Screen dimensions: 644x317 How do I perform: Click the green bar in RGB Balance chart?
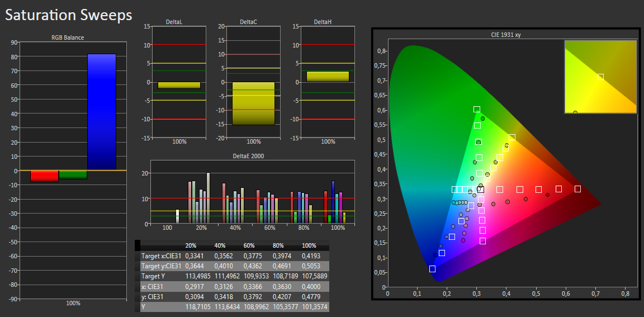pyautogui.click(x=73, y=174)
